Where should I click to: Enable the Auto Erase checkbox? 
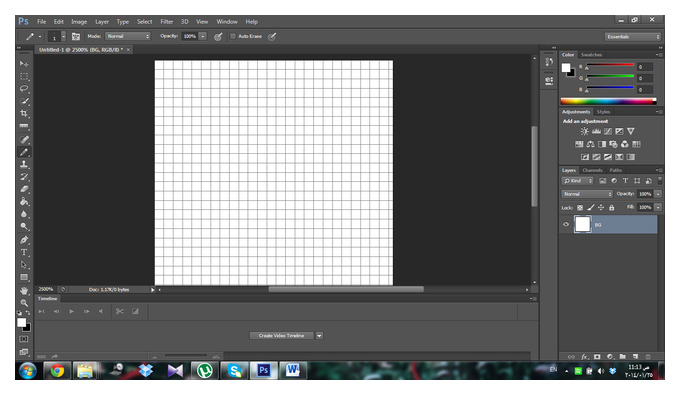click(232, 36)
